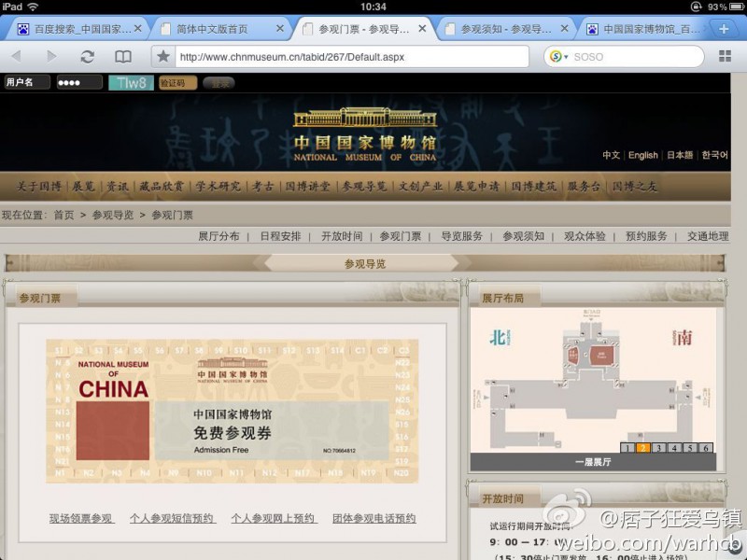Open the 导览服务 submenu link
This screenshot has height=560, width=747.
(x=461, y=236)
